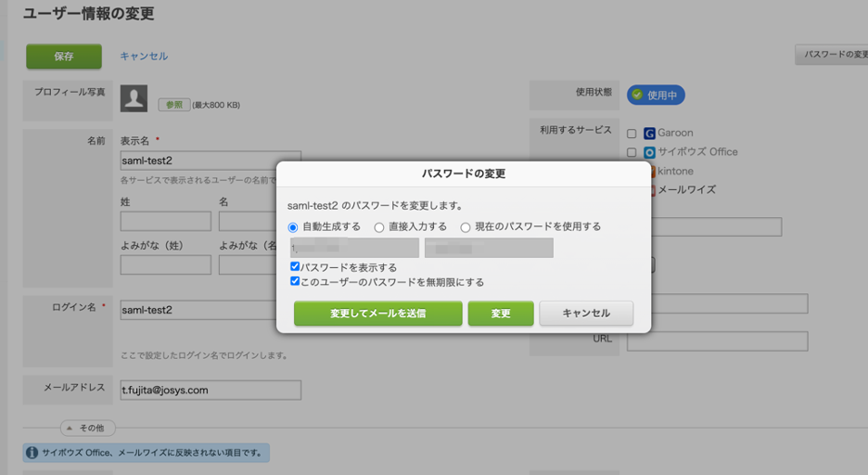Screen dimensions: 868x475
Task: Click the profile photo avatar icon
Action: 134,98
